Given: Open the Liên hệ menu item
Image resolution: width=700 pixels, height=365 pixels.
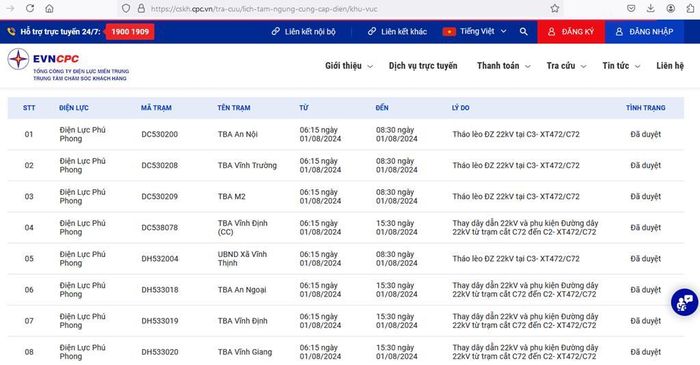Looking at the screenshot, I should click(x=670, y=66).
